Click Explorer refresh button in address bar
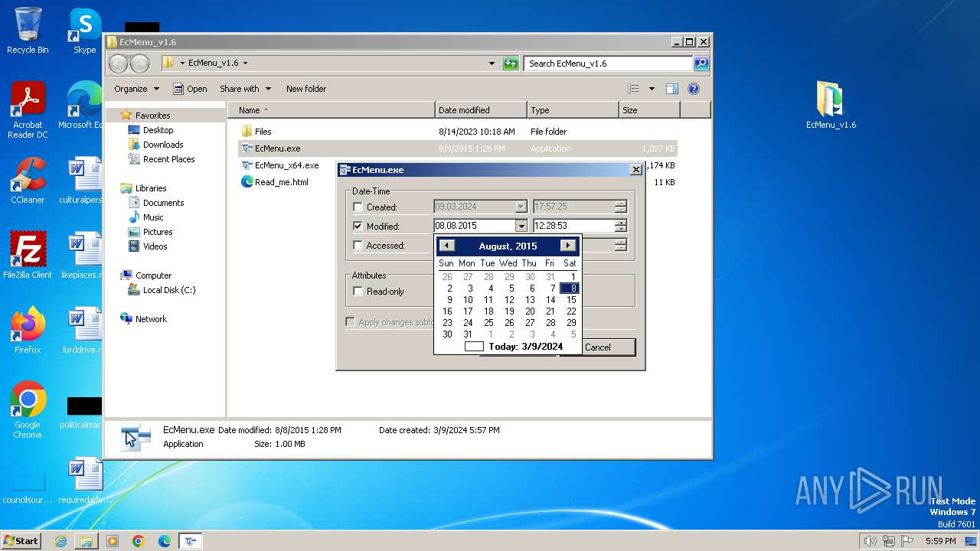 pyautogui.click(x=511, y=64)
